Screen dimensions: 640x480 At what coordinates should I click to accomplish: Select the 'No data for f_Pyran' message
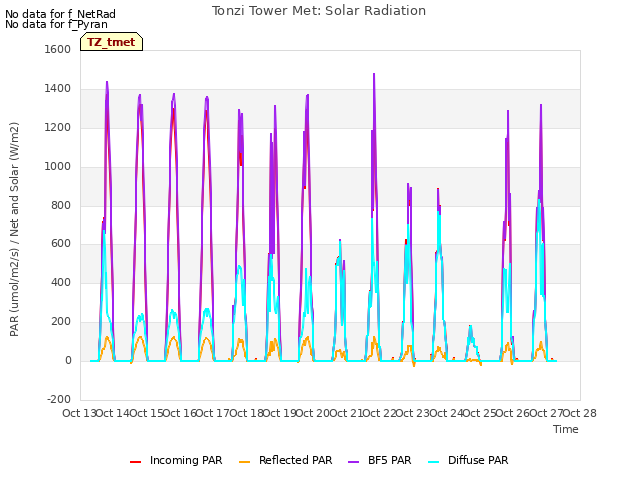coord(56,24)
